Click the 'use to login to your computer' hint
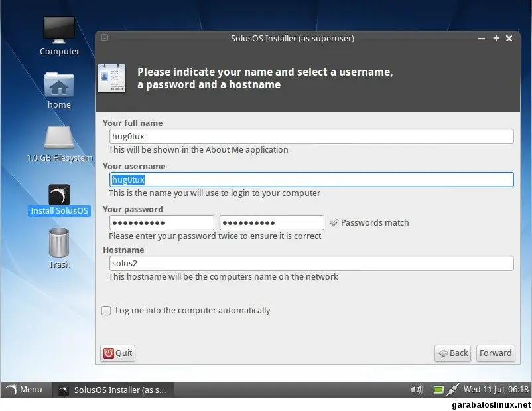 (x=214, y=193)
